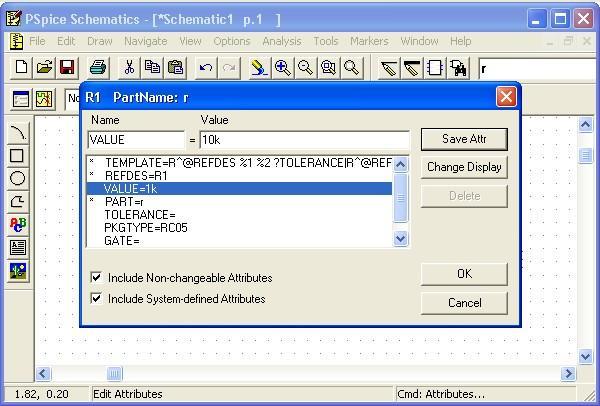The height and width of the screenshot is (406, 600).
Task: Open Get New Part binoculars icon
Action: (x=458, y=68)
